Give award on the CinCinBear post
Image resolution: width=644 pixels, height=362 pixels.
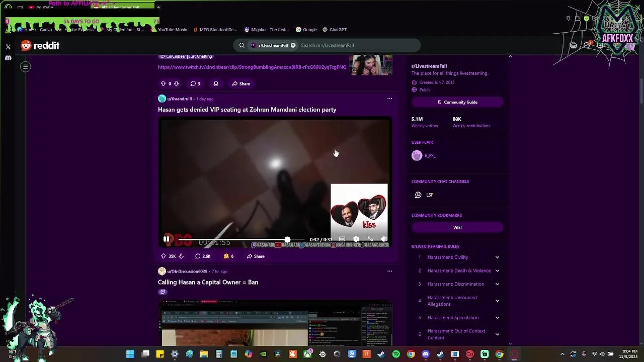click(216, 83)
